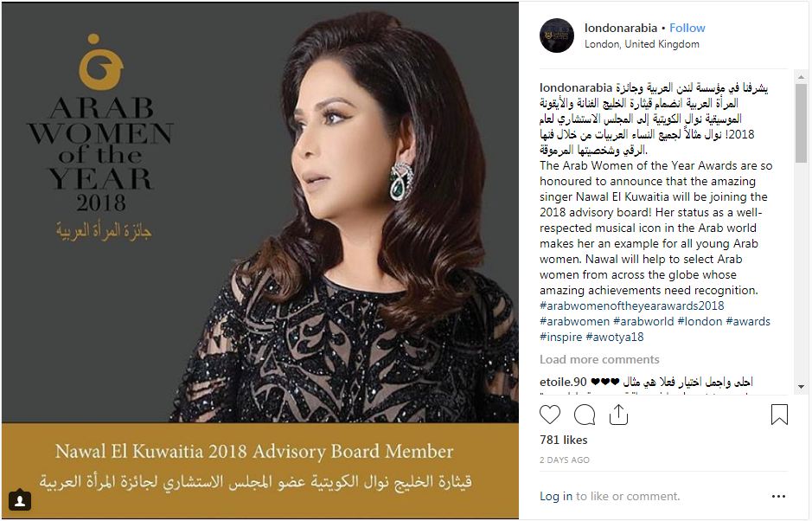
Task: Open the #arabworld hashtag
Action: coord(643,321)
